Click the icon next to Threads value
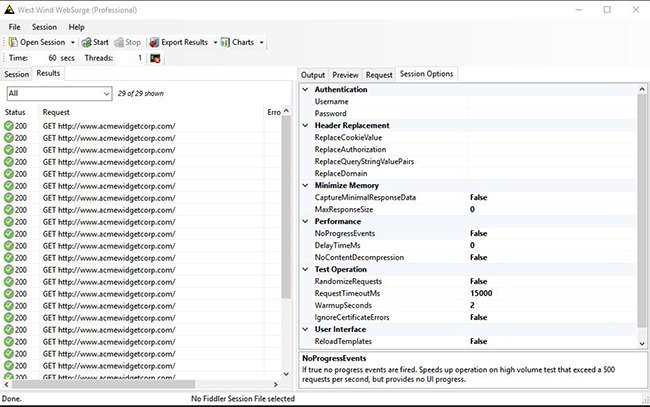This screenshot has width=650, height=407. pos(155,58)
